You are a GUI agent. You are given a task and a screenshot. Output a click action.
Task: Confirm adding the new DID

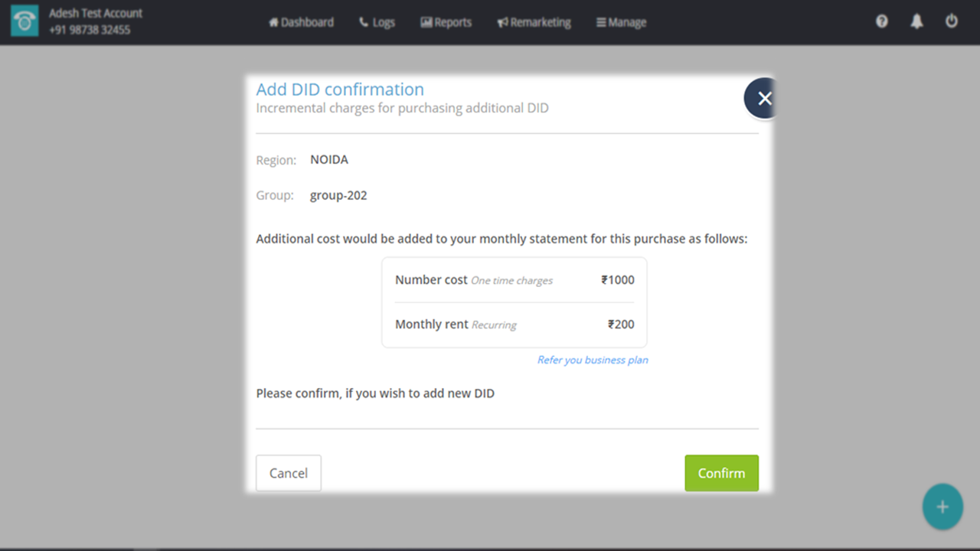pyautogui.click(x=721, y=473)
